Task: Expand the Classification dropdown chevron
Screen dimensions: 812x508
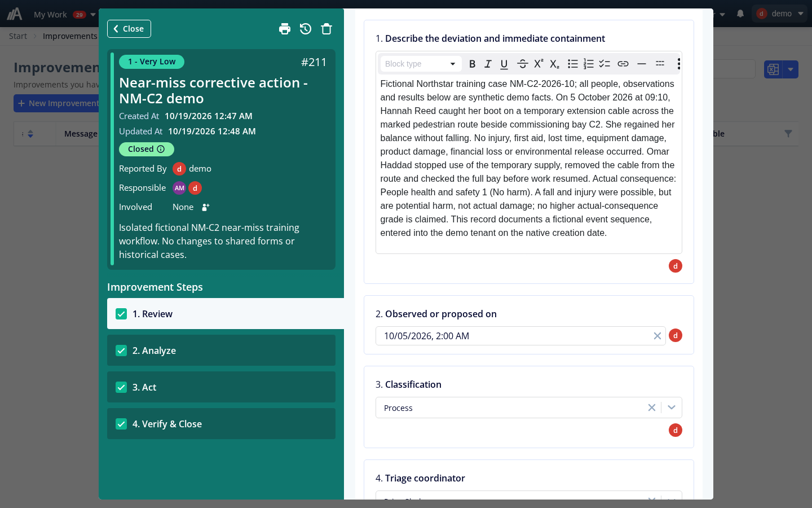Action: [x=672, y=408]
